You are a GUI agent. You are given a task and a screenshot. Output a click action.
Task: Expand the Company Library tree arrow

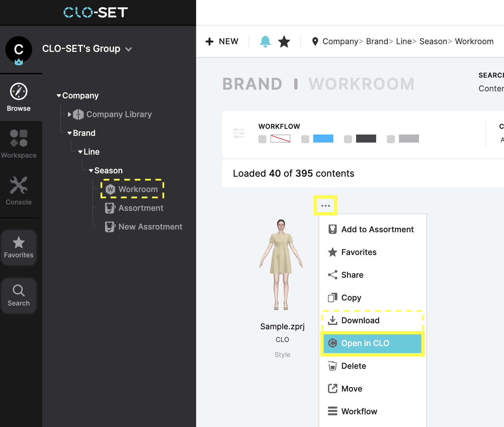click(70, 114)
